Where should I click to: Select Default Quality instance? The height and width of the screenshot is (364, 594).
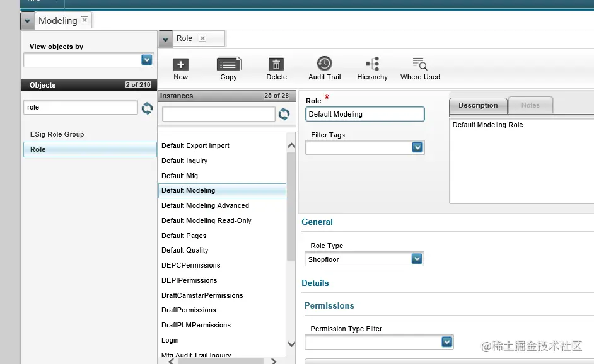(185, 250)
